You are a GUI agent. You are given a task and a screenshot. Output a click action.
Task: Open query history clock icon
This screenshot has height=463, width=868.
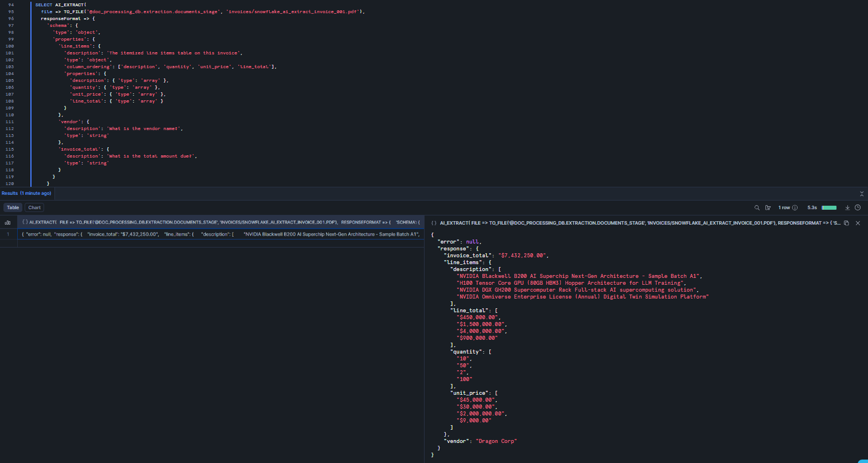(x=858, y=207)
